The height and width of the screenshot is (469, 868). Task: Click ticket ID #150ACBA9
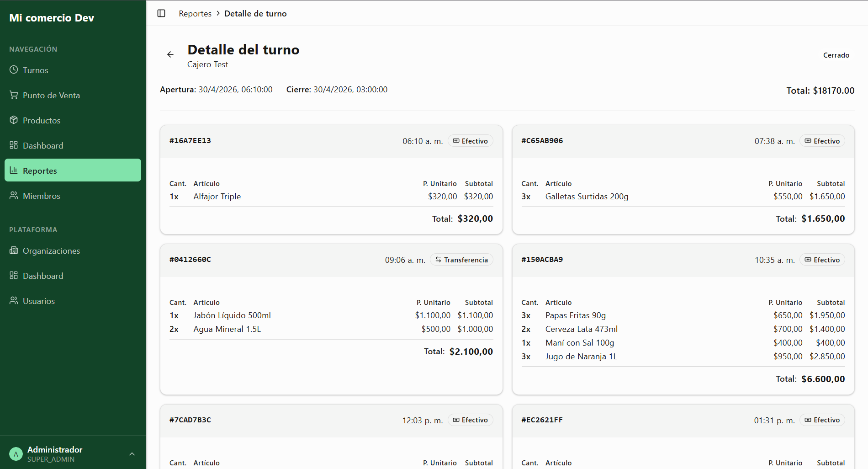point(542,260)
